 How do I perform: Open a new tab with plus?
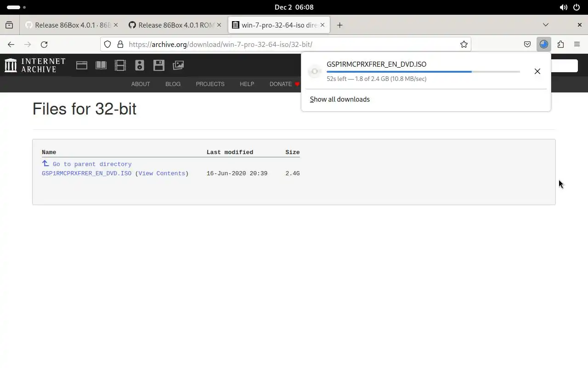click(x=339, y=25)
